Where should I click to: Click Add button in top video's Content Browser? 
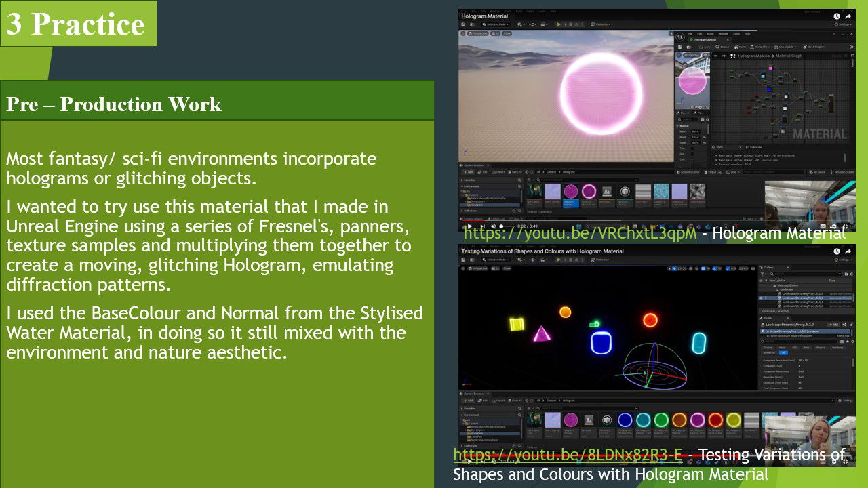pyautogui.click(x=468, y=171)
